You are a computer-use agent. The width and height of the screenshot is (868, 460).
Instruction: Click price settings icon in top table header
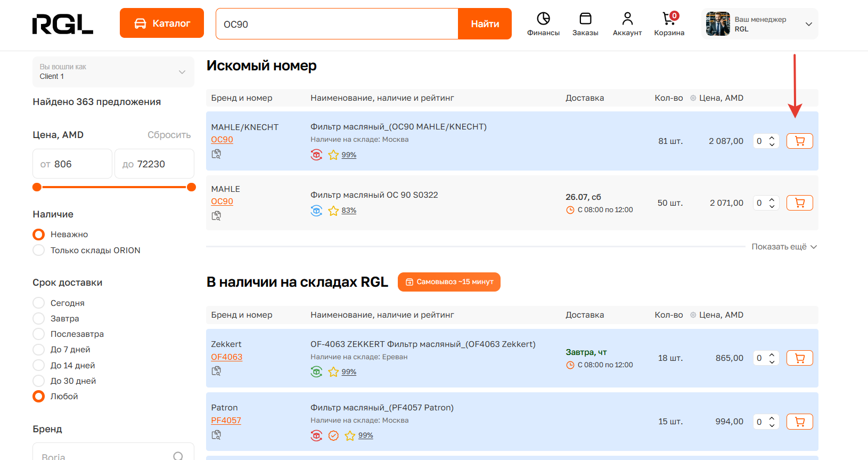[x=693, y=98]
